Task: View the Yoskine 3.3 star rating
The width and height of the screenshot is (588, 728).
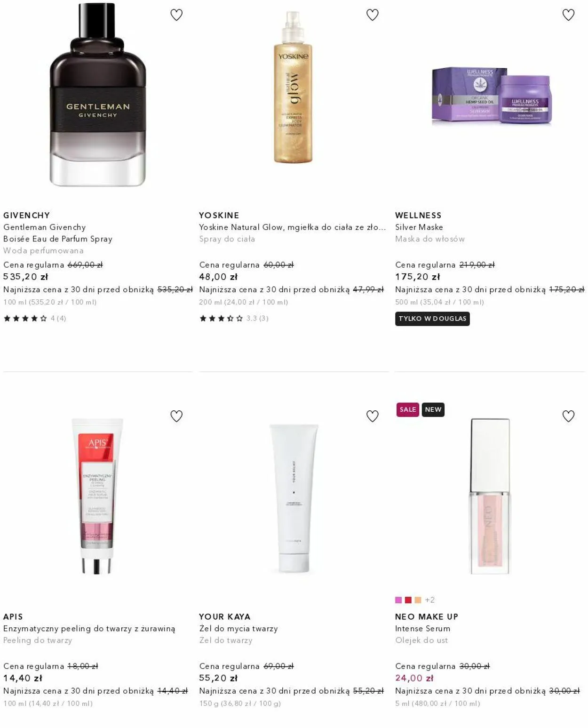Action: click(x=234, y=319)
